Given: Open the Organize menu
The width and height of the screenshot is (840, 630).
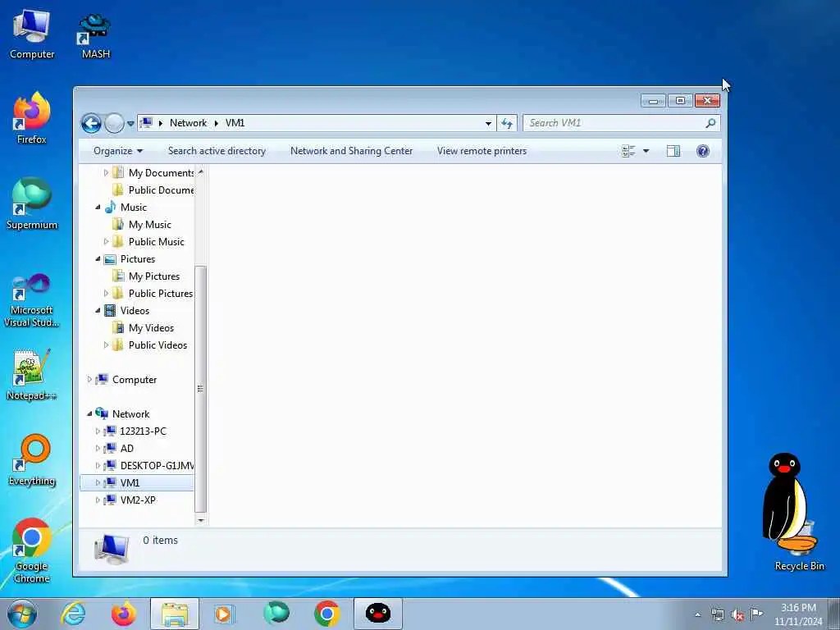Looking at the screenshot, I should click(x=118, y=151).
